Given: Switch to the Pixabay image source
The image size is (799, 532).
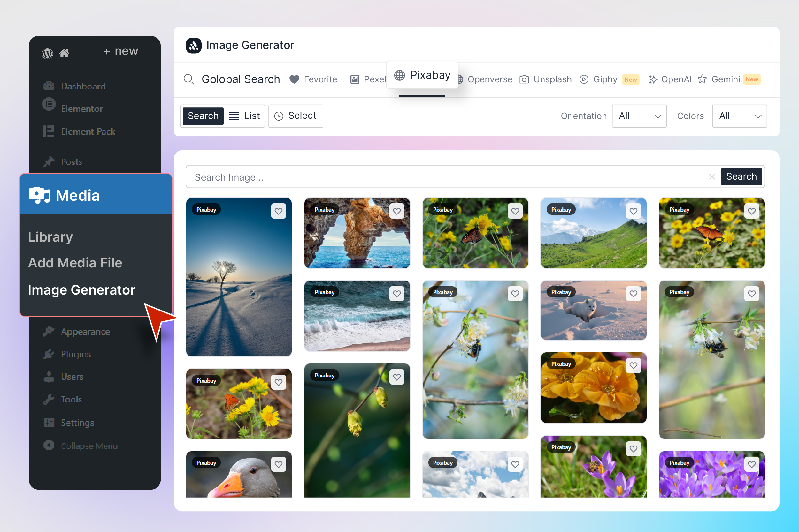Looking at the screenshot, I should click(x=422, y=75).
